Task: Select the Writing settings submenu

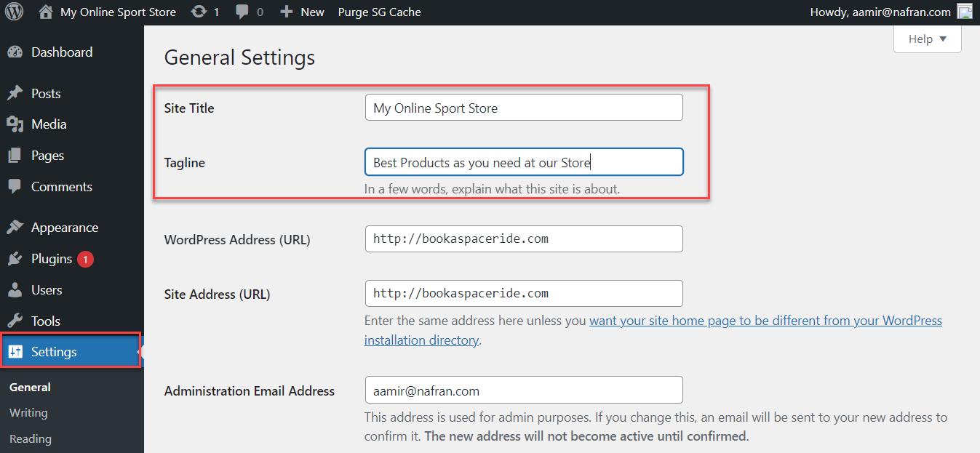Action: pos(28,413)
